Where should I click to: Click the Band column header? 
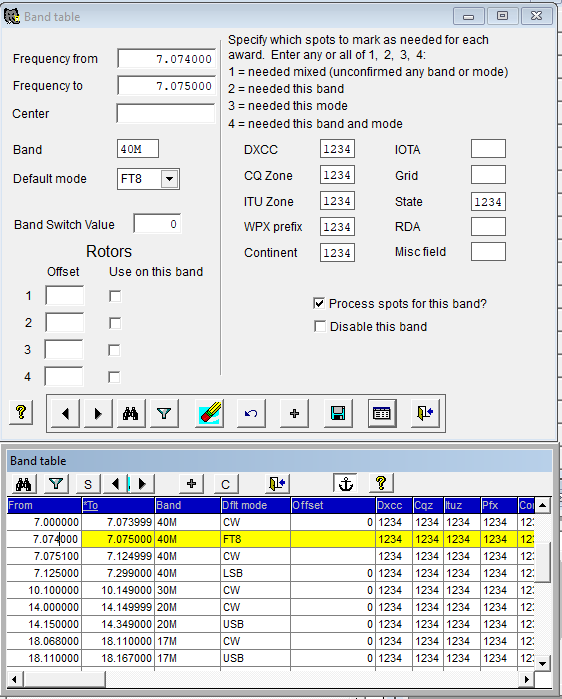[188, 505]
